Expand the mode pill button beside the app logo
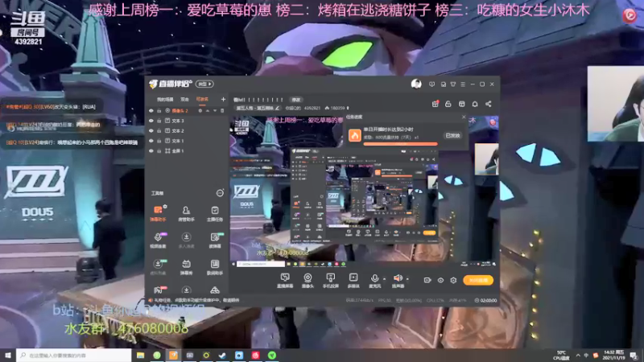Screen dimensions: 644x362 point(204,84)
